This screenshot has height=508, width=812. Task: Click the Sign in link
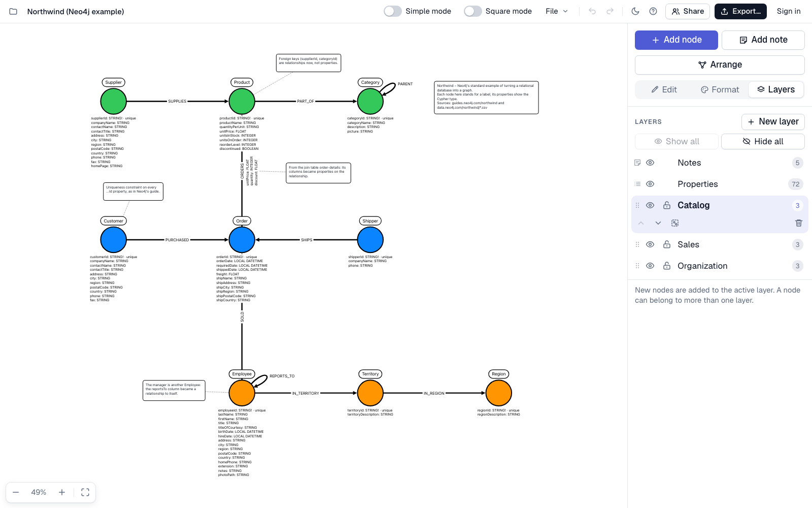pyautogui.click(x=789, y=11)
